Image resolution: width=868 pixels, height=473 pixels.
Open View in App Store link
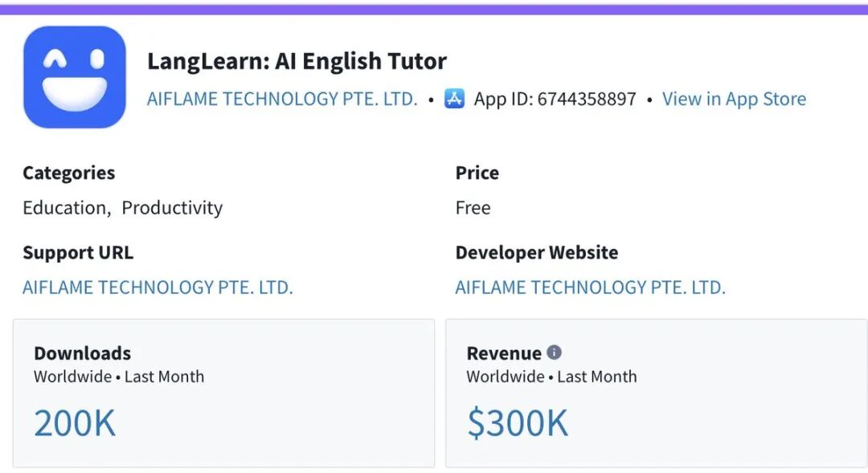[734, 99]
